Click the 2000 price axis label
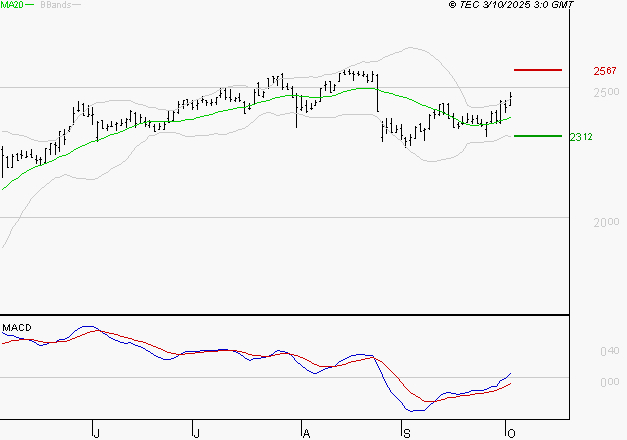 [x=606, y=223]
